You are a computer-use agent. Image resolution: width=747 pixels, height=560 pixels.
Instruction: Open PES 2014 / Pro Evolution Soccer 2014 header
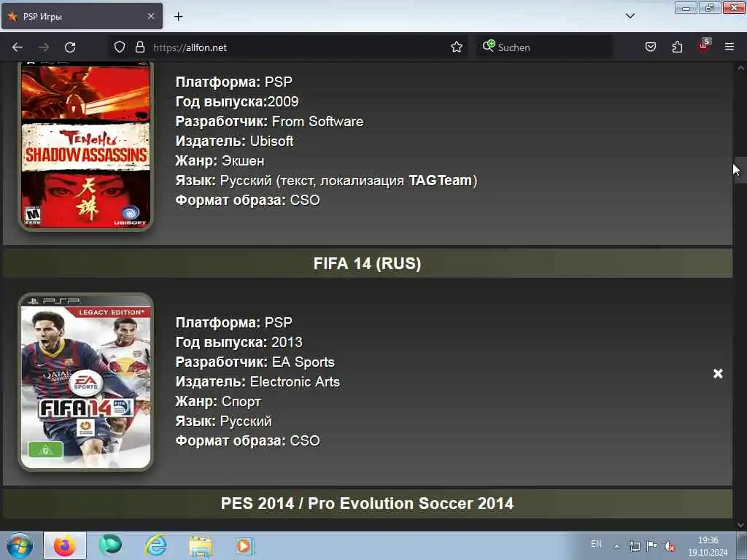(368, 503)
